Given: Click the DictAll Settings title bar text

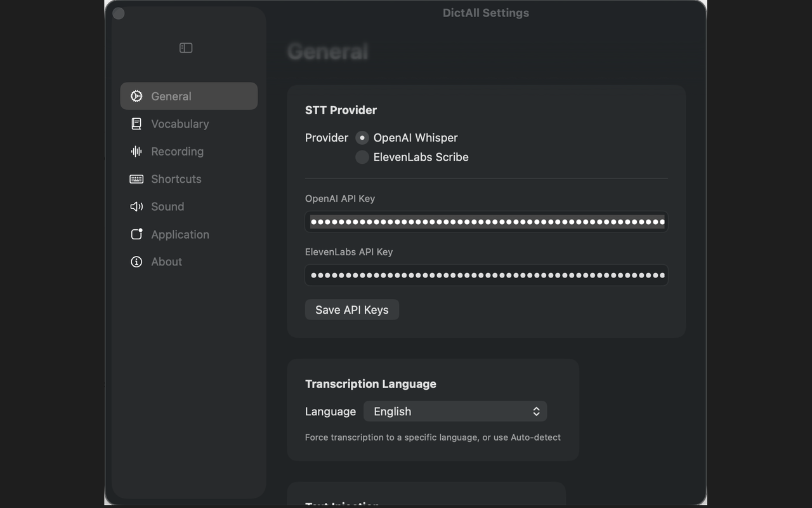Looking at the screenshot, I should [485, 12].
